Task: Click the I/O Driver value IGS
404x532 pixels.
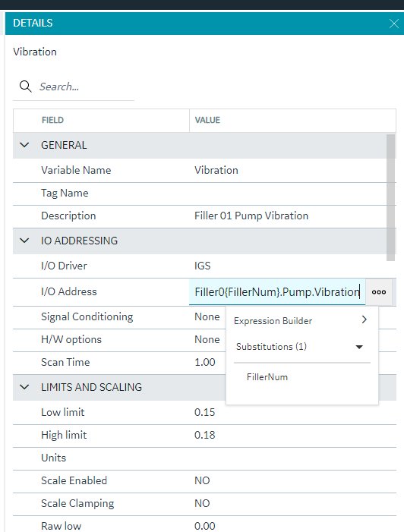Action: coord(202,266)
